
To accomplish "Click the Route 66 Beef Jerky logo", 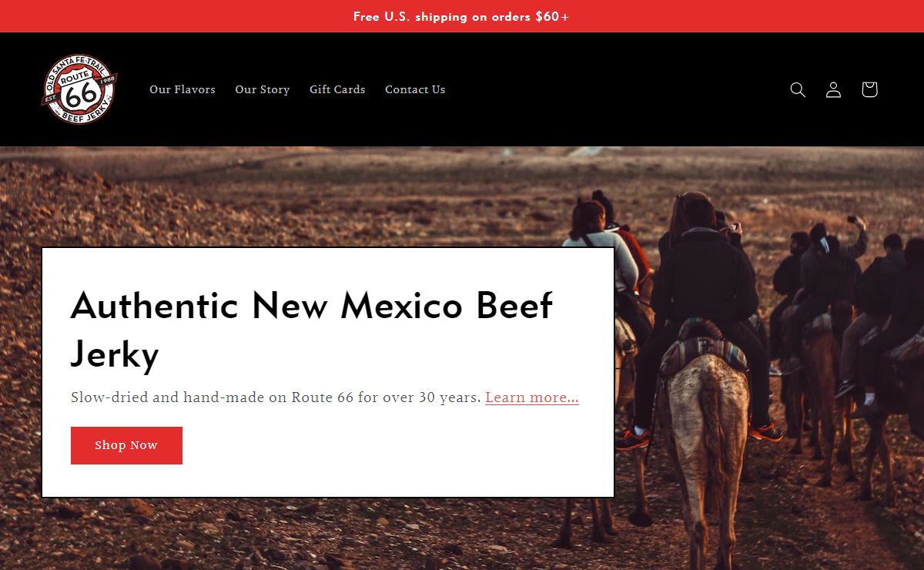I will (x=79, y=89).
